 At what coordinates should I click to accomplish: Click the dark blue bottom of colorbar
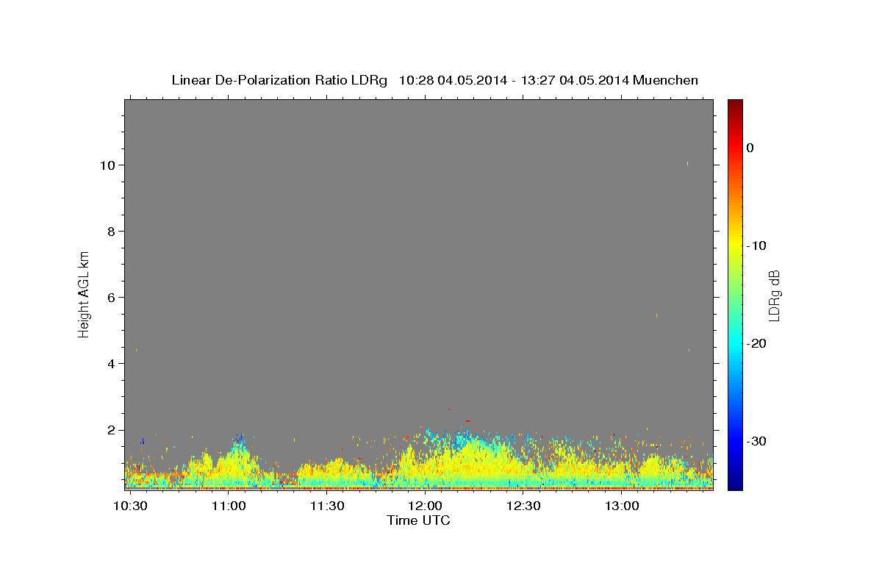pyautogui.click(x=735, y=482)
